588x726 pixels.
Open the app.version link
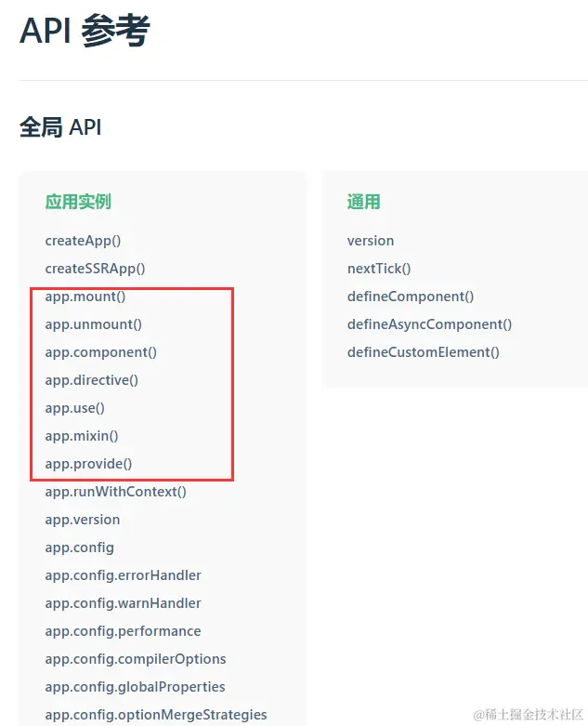pos(83,520)
